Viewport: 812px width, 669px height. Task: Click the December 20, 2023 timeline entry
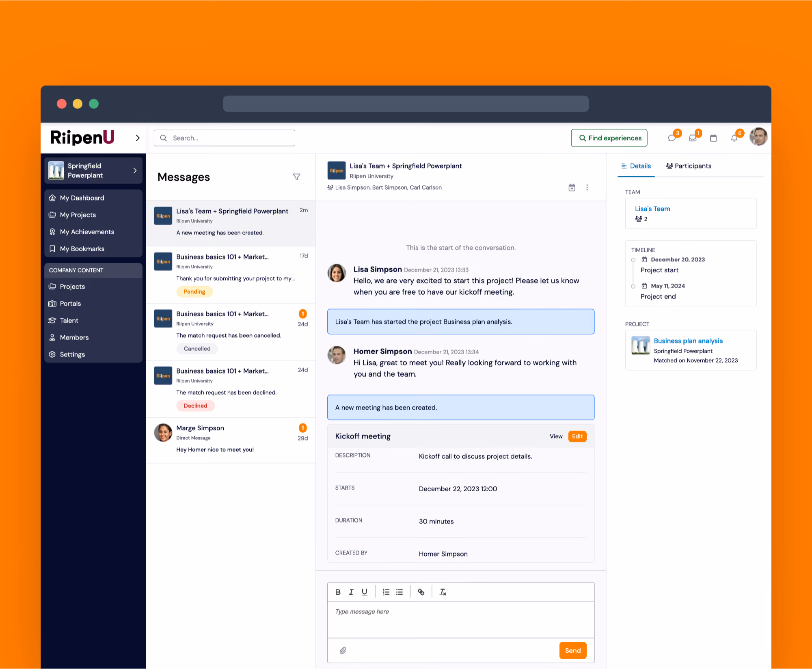[x=674, y=265]
